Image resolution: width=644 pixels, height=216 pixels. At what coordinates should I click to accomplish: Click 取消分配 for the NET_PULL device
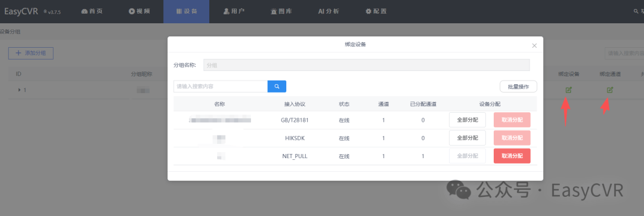[512, 156]
